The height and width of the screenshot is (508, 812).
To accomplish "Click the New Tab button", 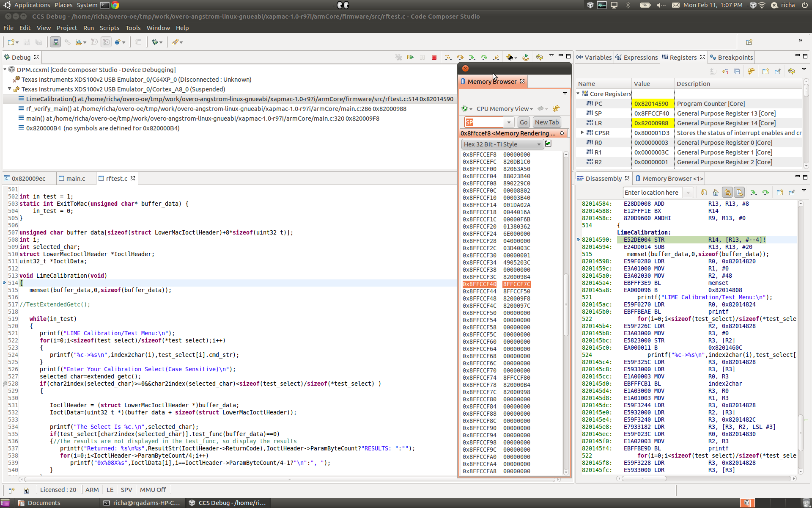I will [546, 122].
